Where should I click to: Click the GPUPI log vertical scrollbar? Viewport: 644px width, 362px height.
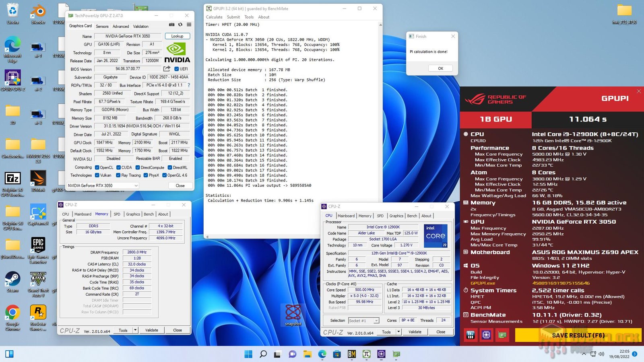[x=380, y=129]
